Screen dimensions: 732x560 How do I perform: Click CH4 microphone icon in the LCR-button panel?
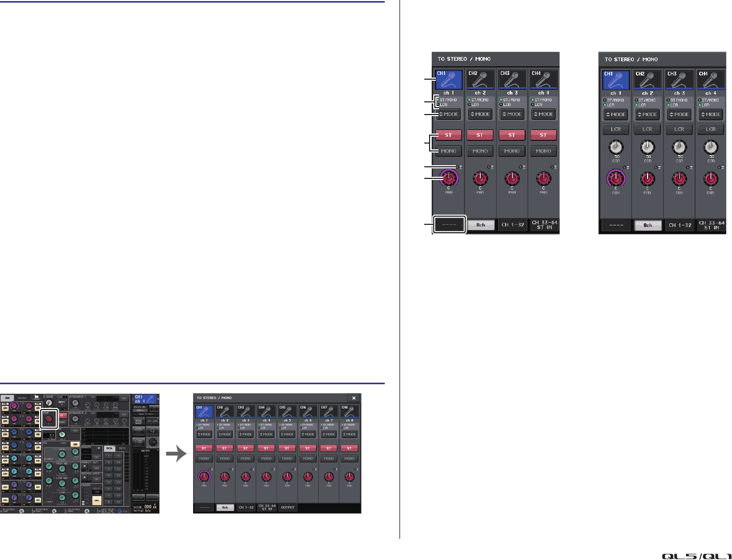point(711,80)
